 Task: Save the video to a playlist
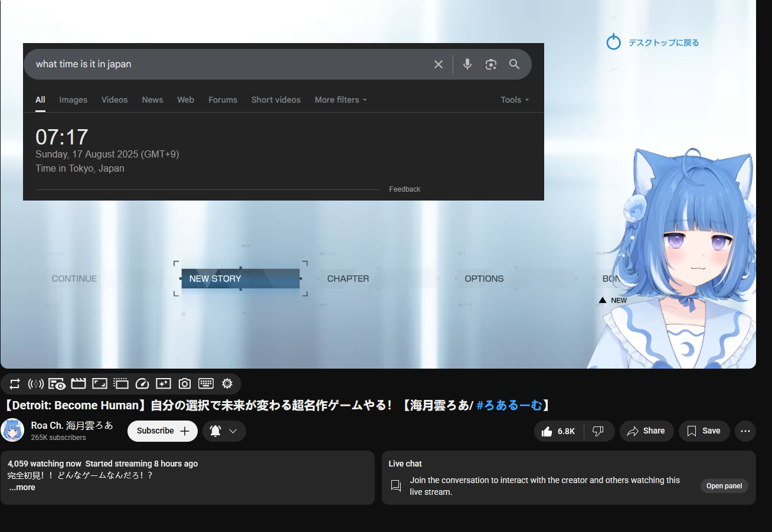704,431
